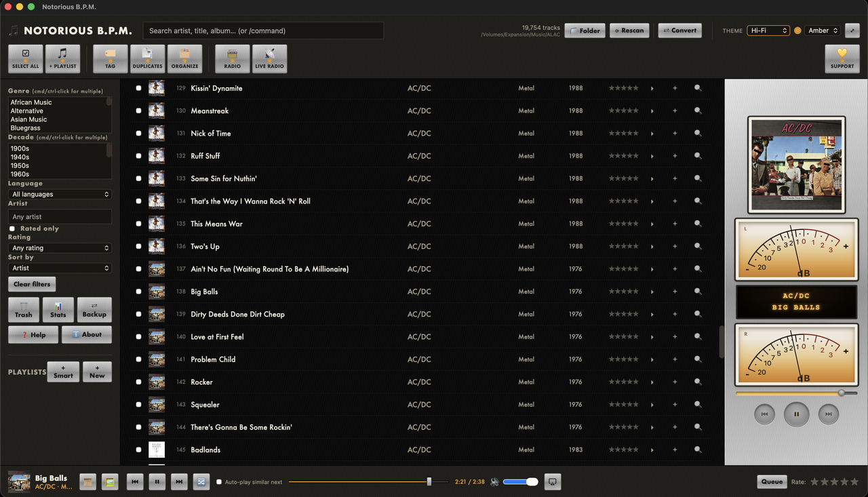This screenshot has width=868, height=497.
Task: Add Meanstreak with its plus icon
Action: click(x=675, y=111)
